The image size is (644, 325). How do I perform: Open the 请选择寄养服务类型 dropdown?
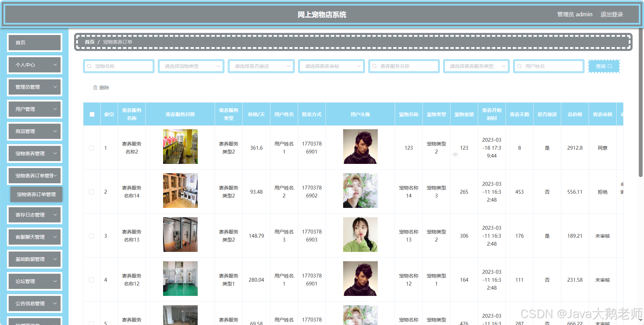click(476, 66)
